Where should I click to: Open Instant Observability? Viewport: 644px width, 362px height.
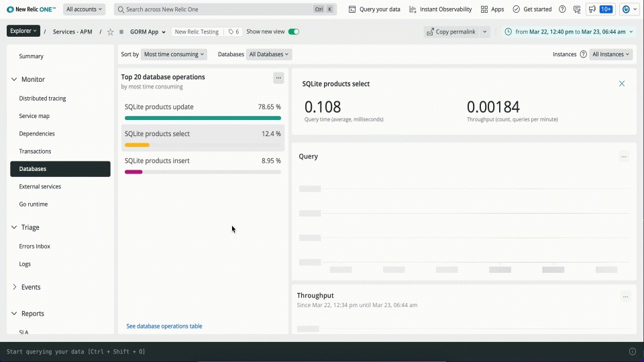tap(440, 9)
